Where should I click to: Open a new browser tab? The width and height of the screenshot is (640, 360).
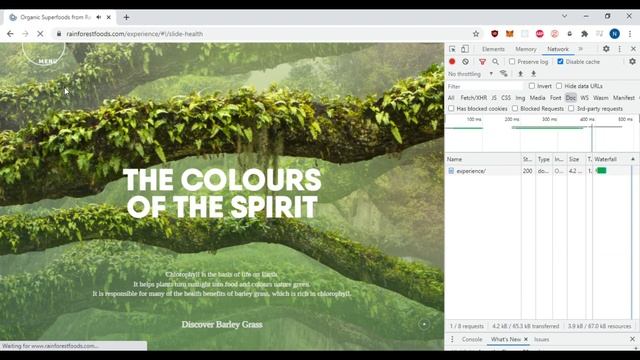tap(127, 17)
